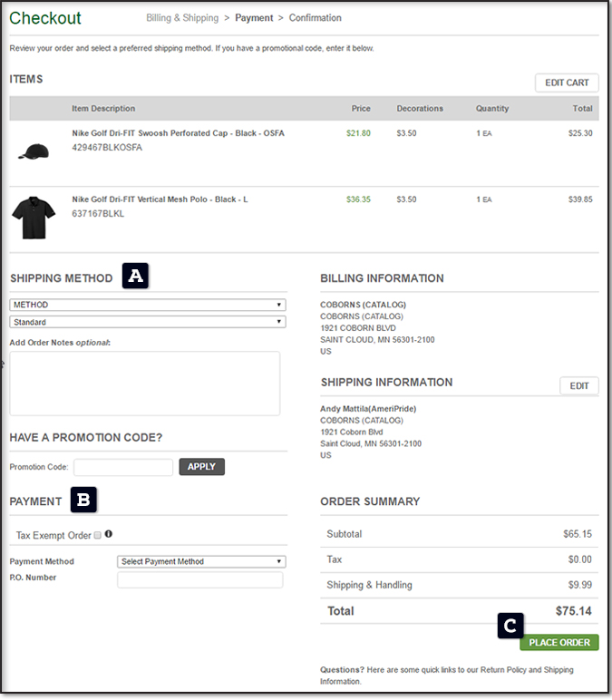Click the EDIT CART button
Viewport: 612px width, 700px height.
tap(567, 83)
